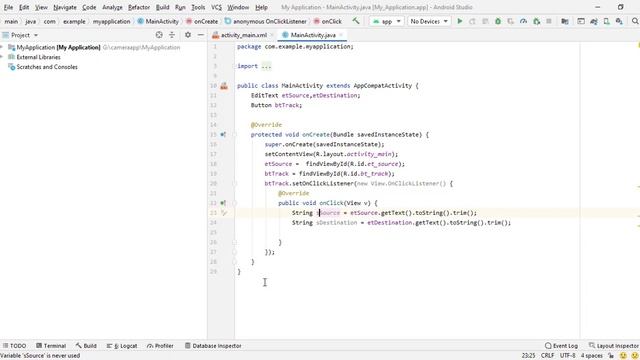Click the anonymous OnClickListener breadcrumb
This screenshot has height=360, width=640.
coord(265,21)
